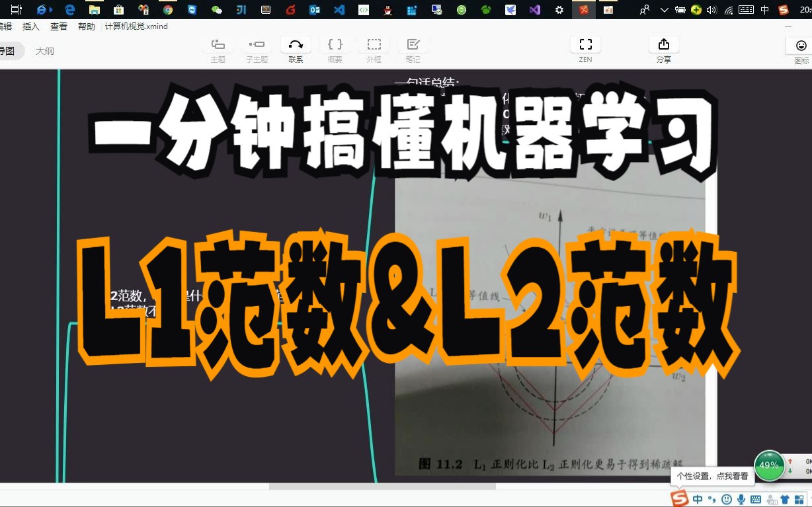The width and height of the screenshot is (812, 507).
Task: Expand hidden taskbar icons with the chevron
Action: coord(663,10)
